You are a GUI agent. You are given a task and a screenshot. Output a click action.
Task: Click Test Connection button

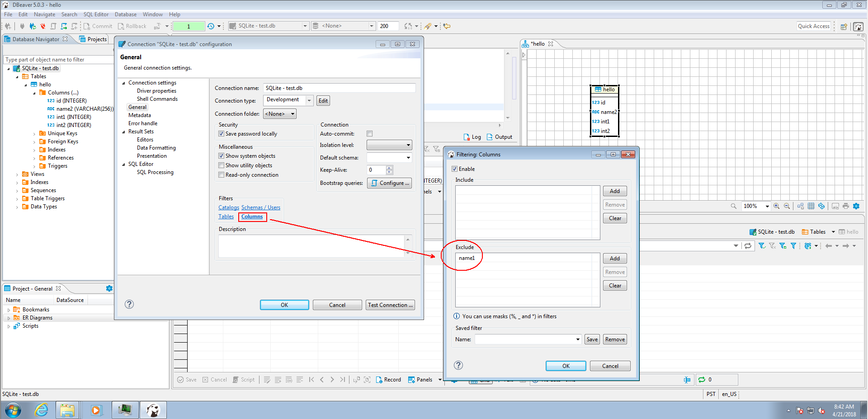[x=390, y=305]
